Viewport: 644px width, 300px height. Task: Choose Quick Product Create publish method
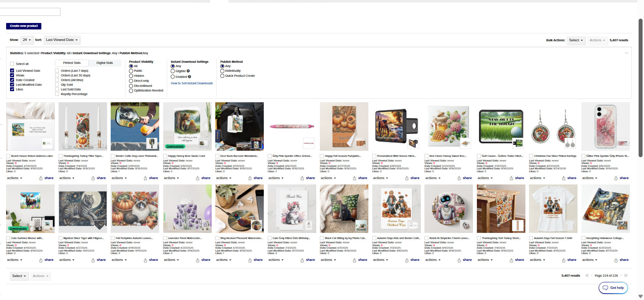(x=222, y=76)
